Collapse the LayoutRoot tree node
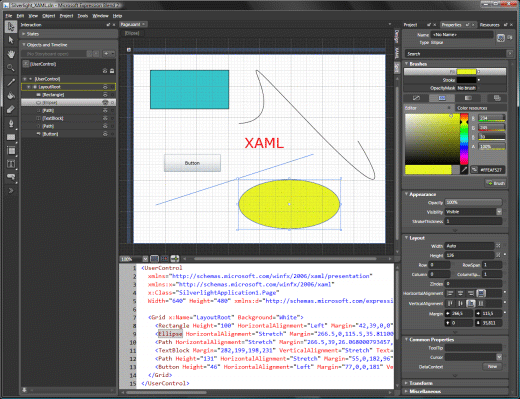This screenshot has width=520, height=399. pos(29,87)
